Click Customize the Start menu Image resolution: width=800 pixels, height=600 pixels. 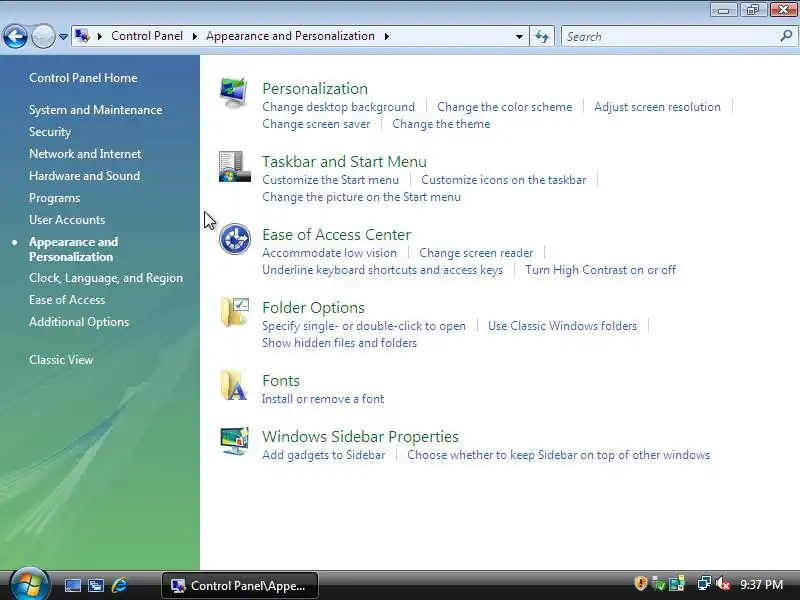pos(331,180)
